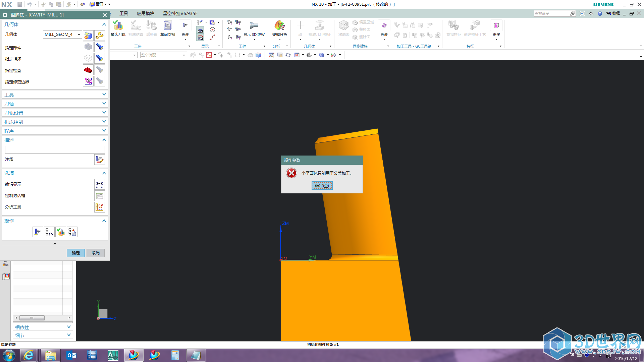The image size is (644, 362).
Task: Click the save icon in the title bar
Action: tap(20, 4)
